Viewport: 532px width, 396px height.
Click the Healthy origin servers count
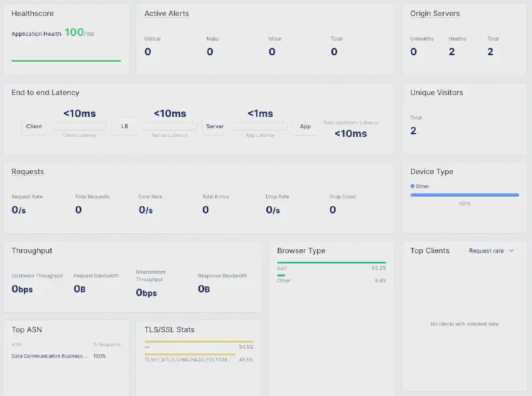click(x=452, y=52)
